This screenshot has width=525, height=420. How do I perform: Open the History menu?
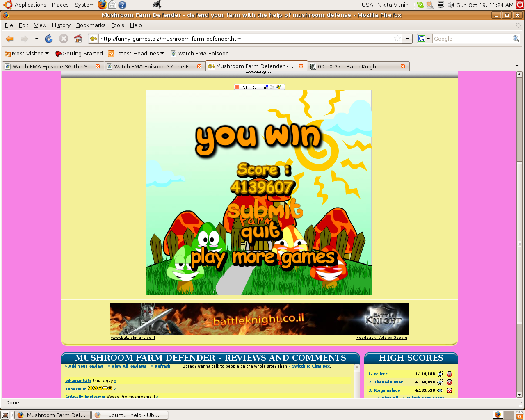[61, 25]
